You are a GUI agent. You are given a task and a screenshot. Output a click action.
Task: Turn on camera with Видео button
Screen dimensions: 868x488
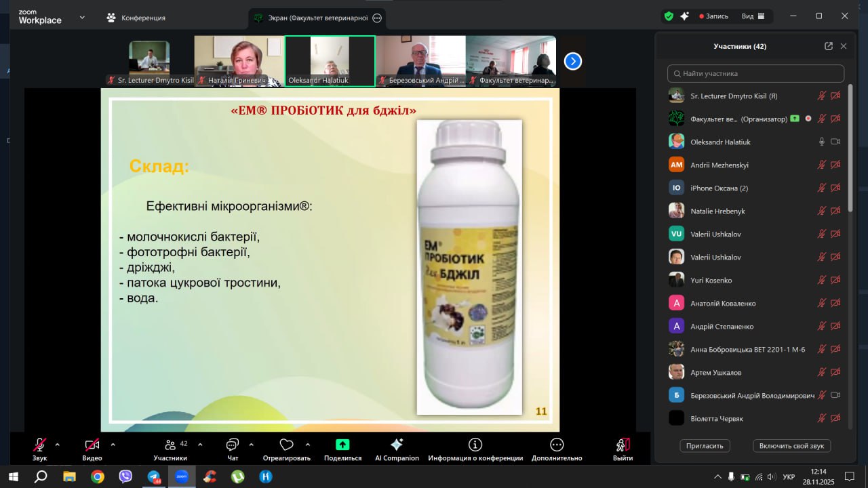pos(92,445)
